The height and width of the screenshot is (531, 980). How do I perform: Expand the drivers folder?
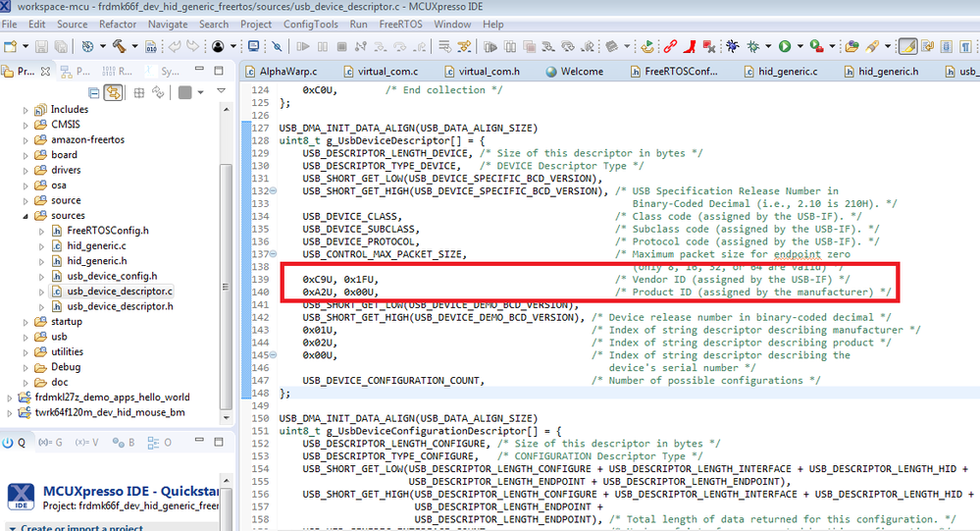coord(26,170)
